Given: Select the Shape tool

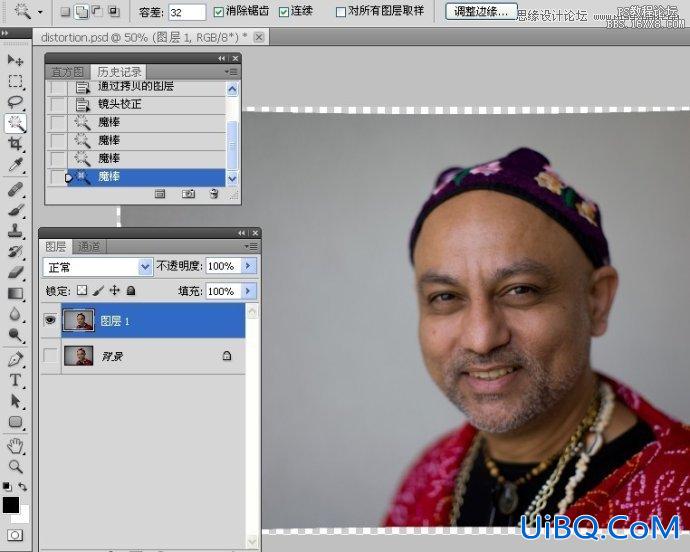Looking at the screenshot, I should click(15, 422).
